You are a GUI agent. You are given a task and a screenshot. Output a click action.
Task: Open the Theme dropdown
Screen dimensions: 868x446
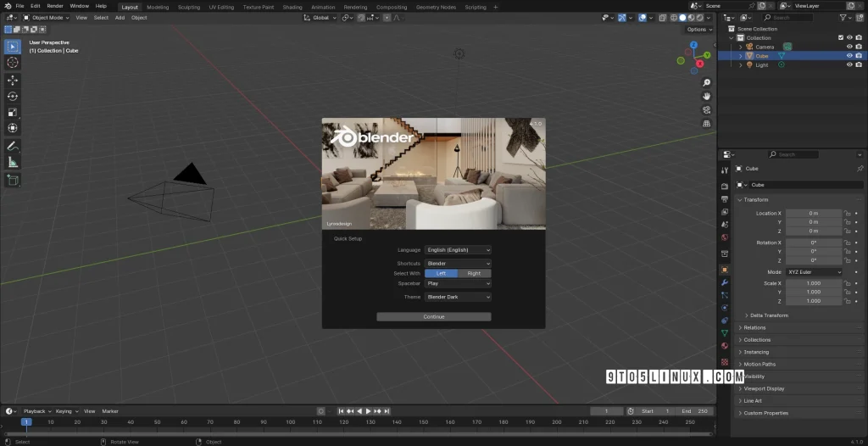coord(458,297)
